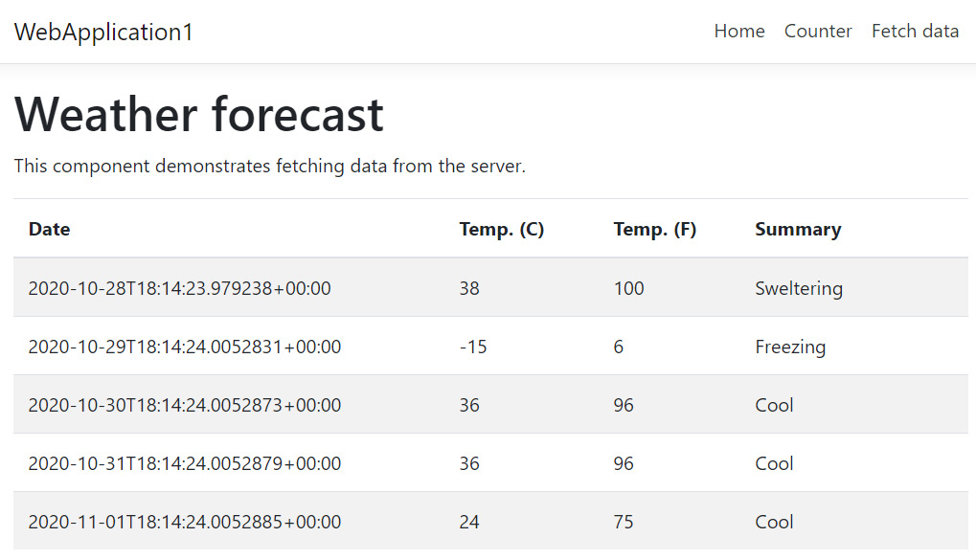Select the 24 Celsius value
Image resolution: width=976 pixels, height=560 pixels.
tap(469, 522)
